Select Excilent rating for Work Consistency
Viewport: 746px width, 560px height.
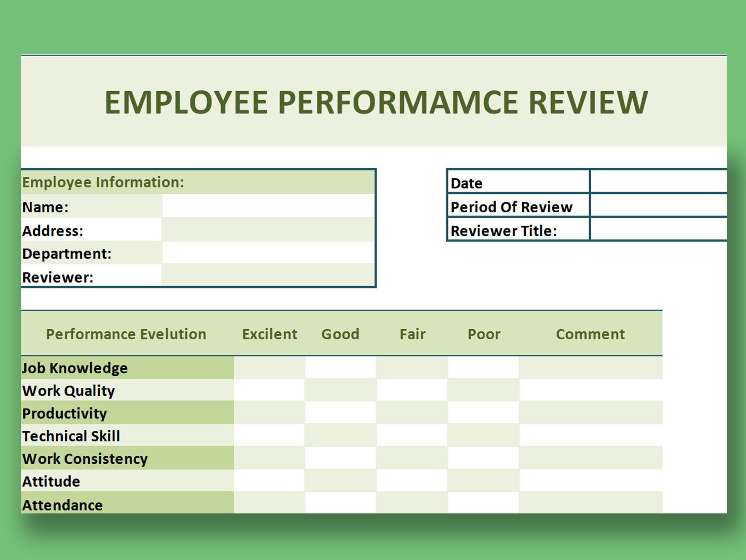coord(269,459)
